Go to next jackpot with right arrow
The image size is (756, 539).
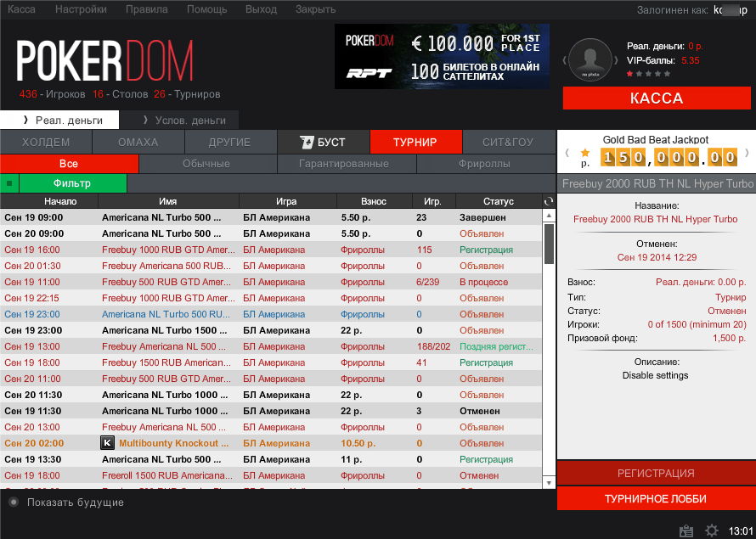[x=747, y=154]
